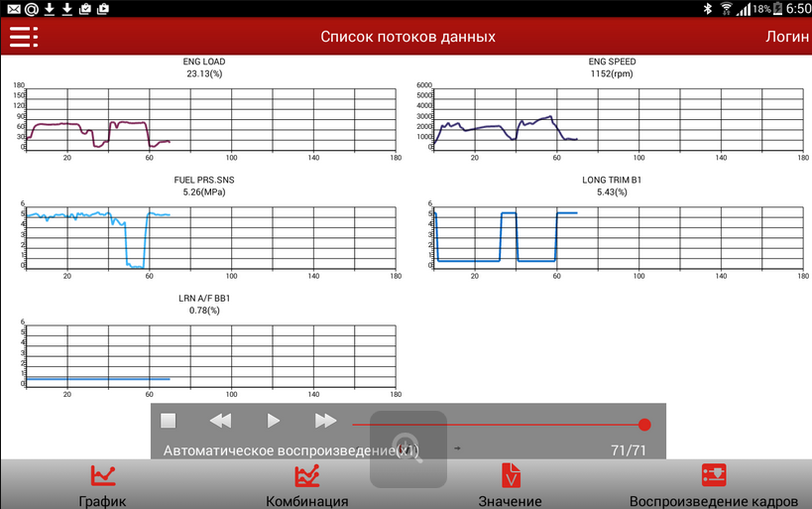Click the fast forward button
Image resolution: width=812 pixels, height=509 pixels.
coord(325,421)
